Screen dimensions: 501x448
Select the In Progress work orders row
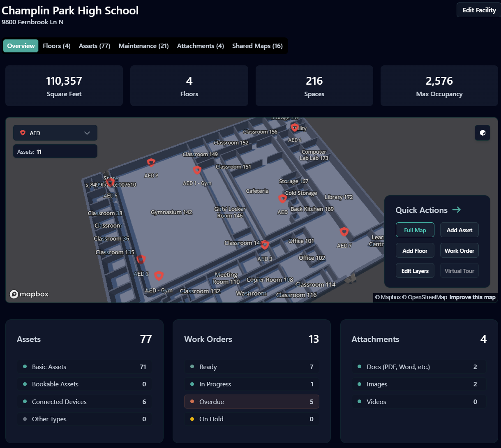pyautogui.click(x=252, y=384)
